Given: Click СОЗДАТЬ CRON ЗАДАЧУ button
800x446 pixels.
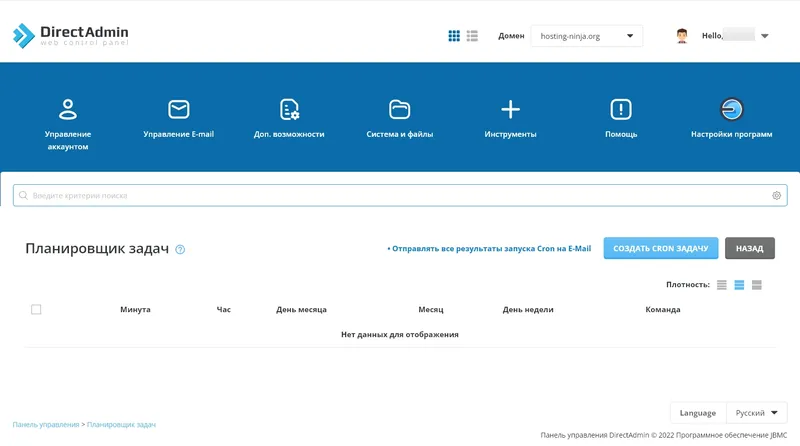Looking at the screenshot, I should pyautogui.click(x=661, y=249).
